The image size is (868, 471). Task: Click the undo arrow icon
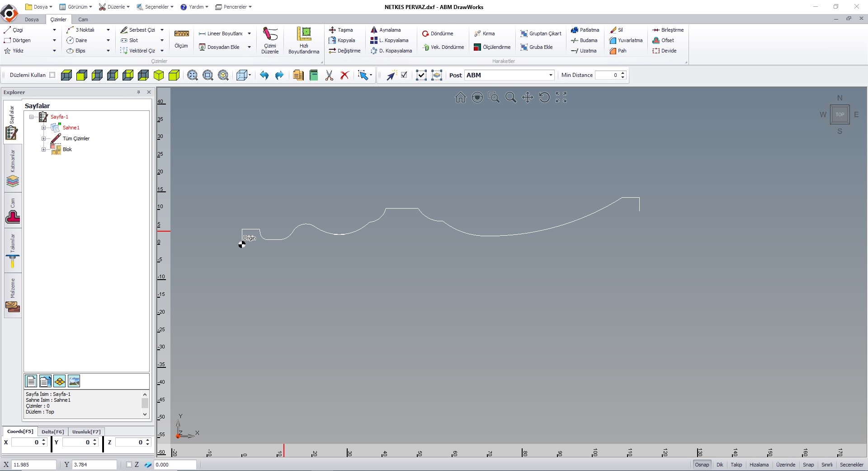click(x=264, y=76)
